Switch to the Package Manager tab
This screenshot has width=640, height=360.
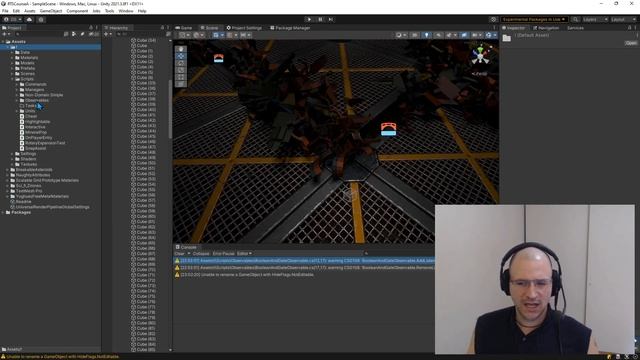[x=290, y=28]
